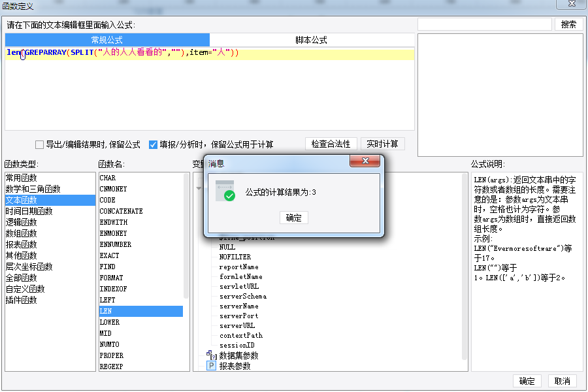Click the 报表参数 P icon
Screen dimensions: 588x392
tap(212, 366)
